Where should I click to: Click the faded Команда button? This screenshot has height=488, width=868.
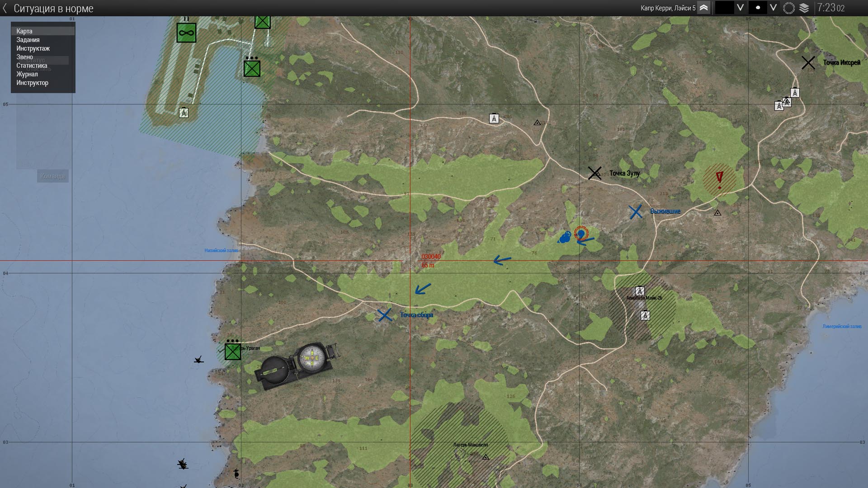point(53,176)
